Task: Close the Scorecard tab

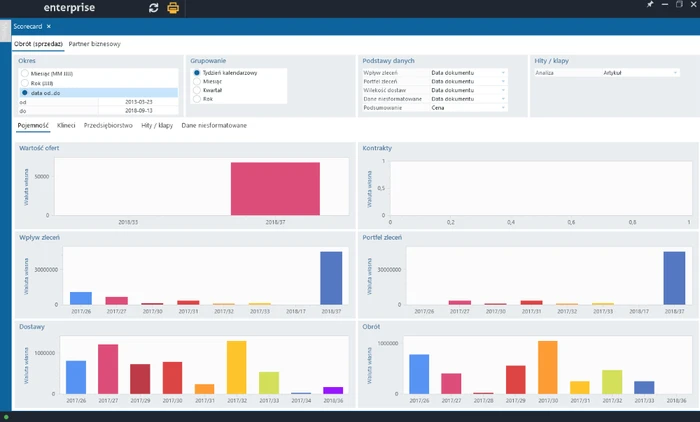Action: pyautogui.click(x=48, y=27)
